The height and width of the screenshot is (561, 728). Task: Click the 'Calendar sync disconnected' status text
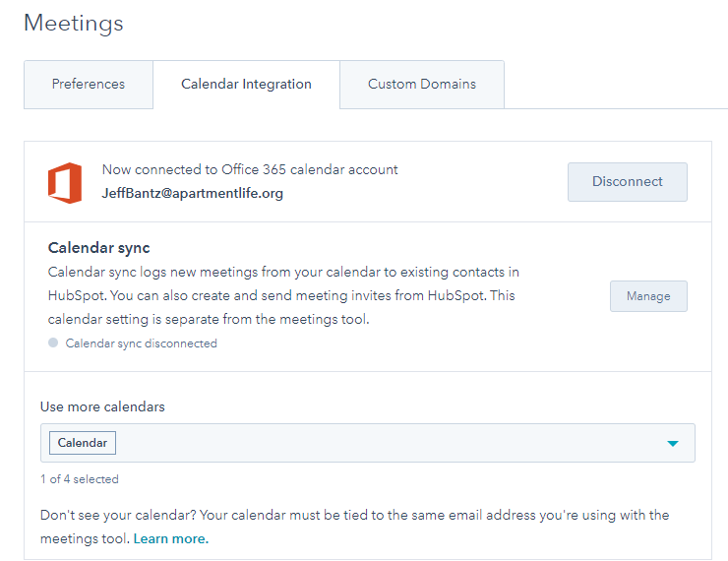141,343
